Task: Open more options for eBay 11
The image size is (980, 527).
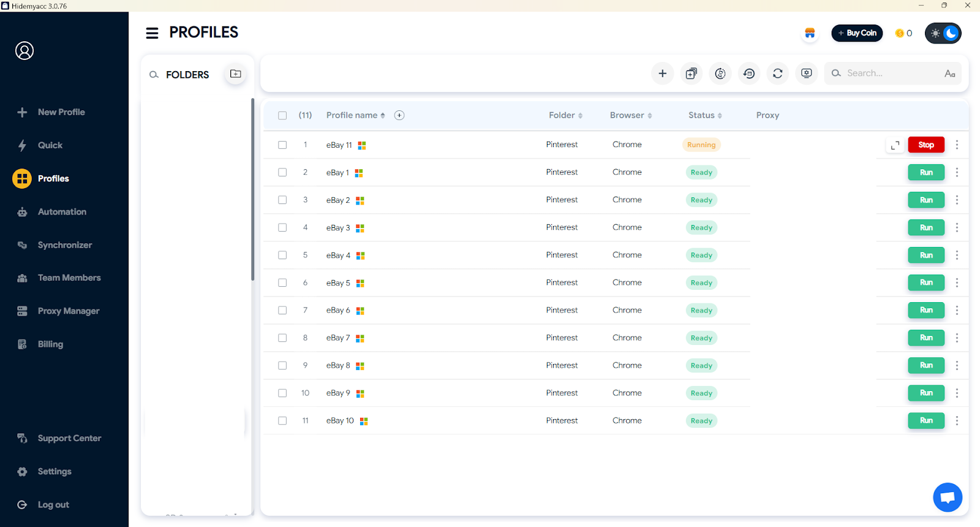Action: [957, 145]
